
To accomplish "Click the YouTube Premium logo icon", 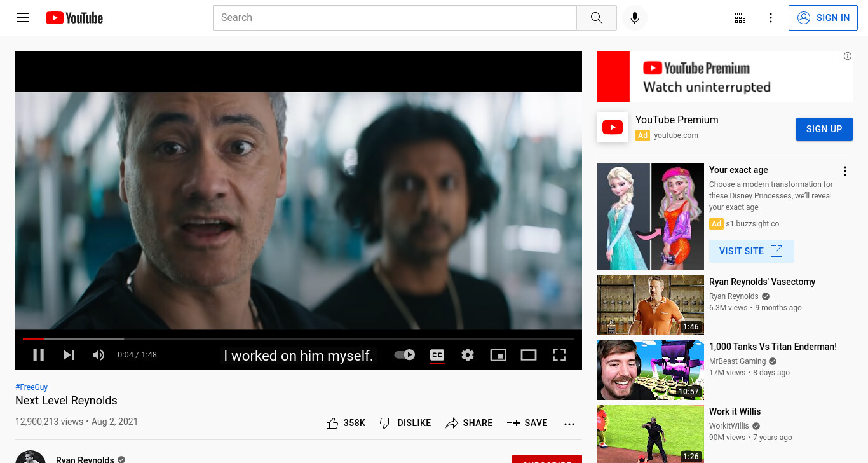I will (x=613, y=127).
